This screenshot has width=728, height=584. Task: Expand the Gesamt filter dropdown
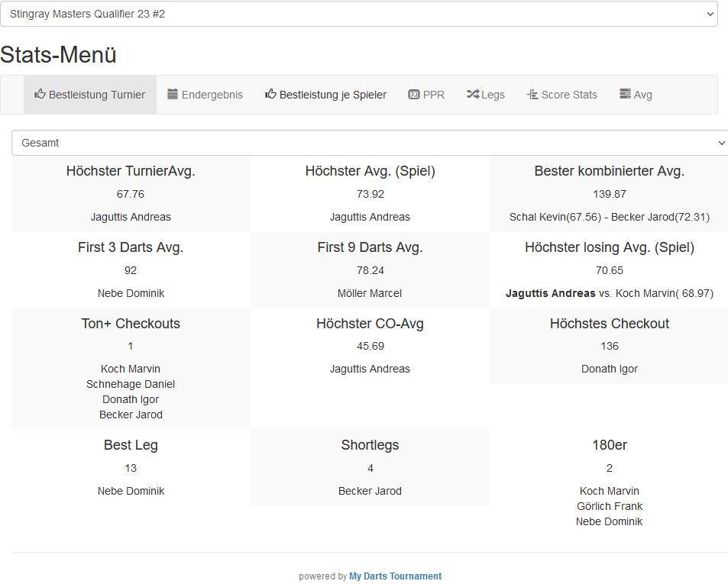click(x=370, y=143)
